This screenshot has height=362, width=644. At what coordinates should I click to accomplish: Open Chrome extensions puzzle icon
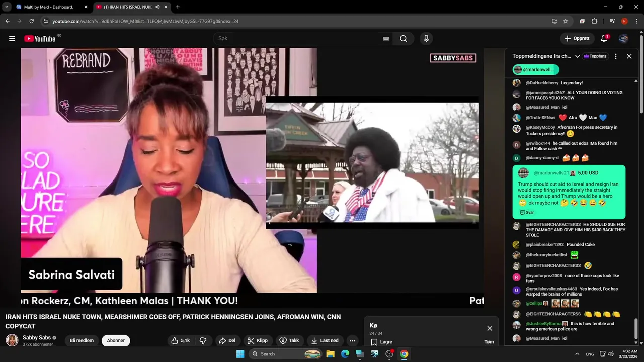(594, 21)
